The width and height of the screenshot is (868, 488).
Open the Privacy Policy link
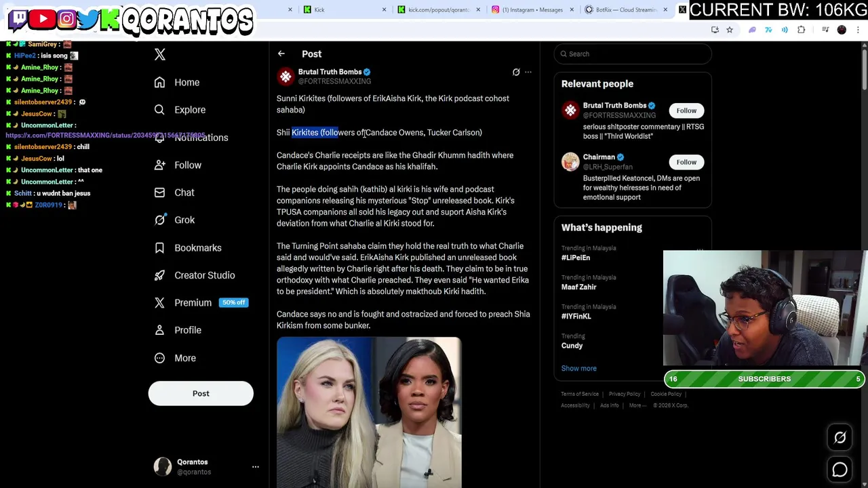624,394
